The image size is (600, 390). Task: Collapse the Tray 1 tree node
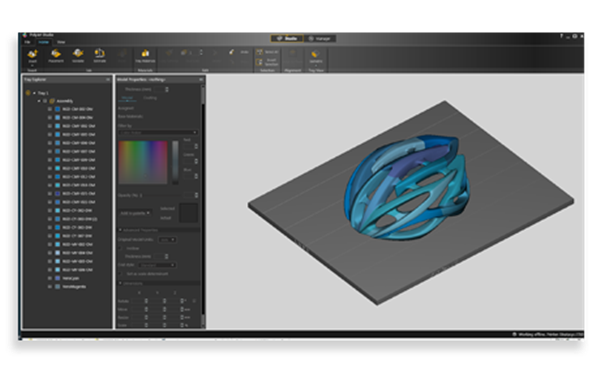point(34,93)
